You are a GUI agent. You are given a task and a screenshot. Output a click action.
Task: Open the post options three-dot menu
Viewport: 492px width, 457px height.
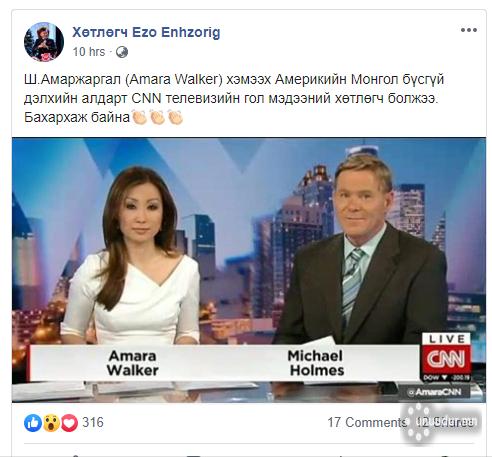469,30
